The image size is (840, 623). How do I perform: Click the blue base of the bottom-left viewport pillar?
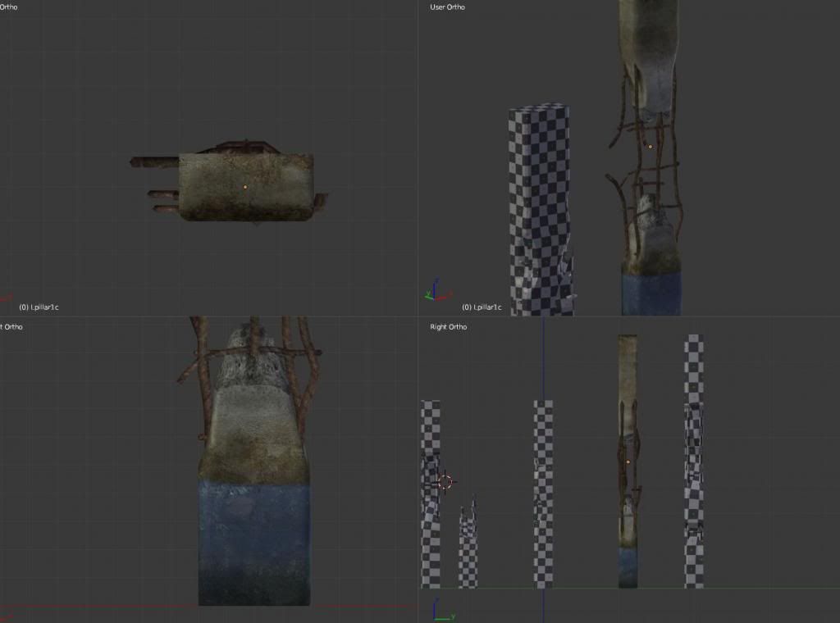[253, 541]
